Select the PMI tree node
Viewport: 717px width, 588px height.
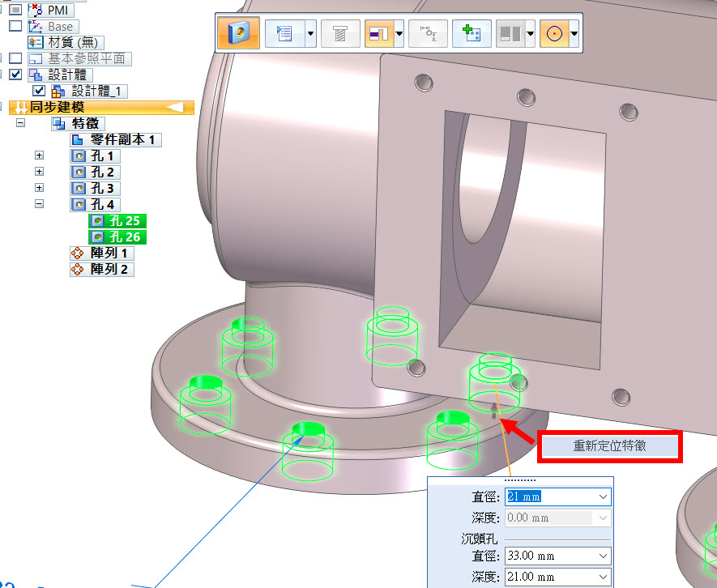point(51,10)
